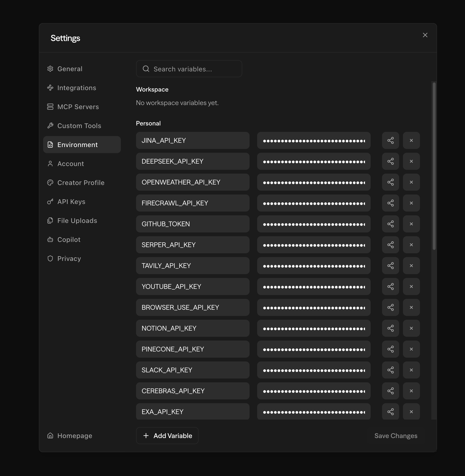Click share icon for PINECONE_API_KEY
Screen dimensions: 465x476
tap(390, 349)
